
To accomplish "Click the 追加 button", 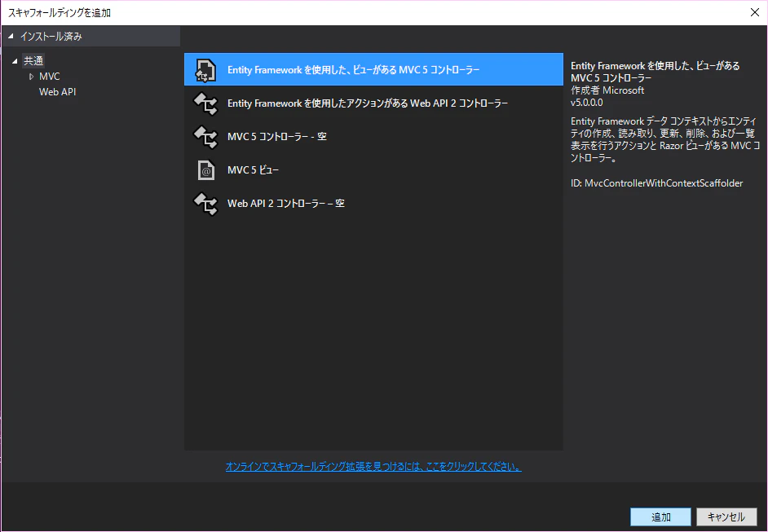I will (x=660, y=517).
